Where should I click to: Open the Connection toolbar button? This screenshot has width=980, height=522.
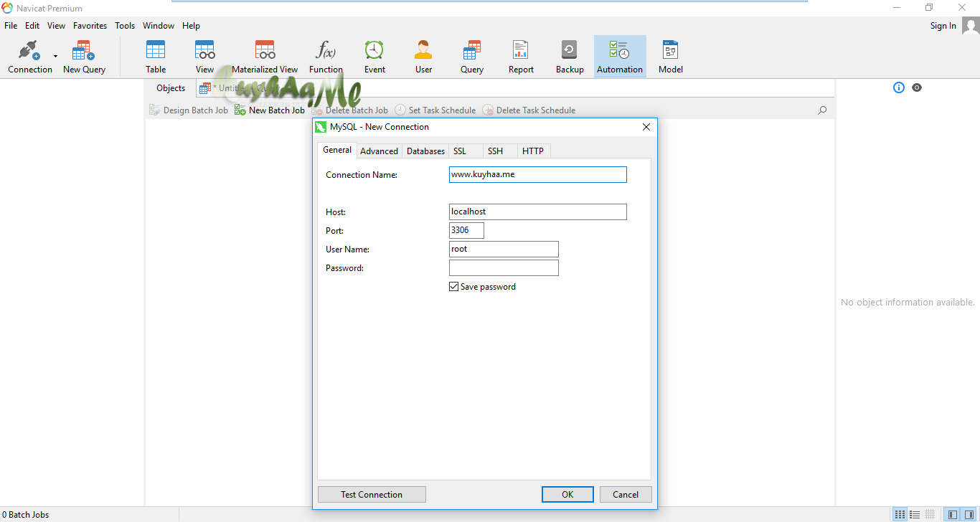tap(29, 57)
